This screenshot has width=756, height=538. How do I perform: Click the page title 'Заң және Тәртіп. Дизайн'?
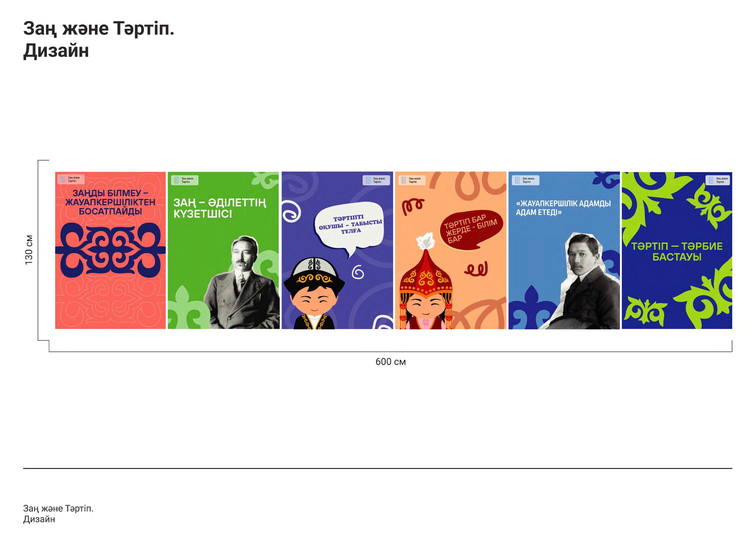click(99, 40)
